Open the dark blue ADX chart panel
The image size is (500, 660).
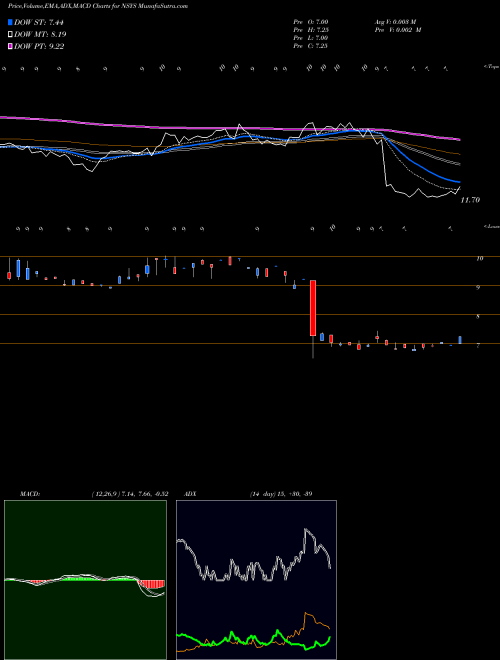256,580
